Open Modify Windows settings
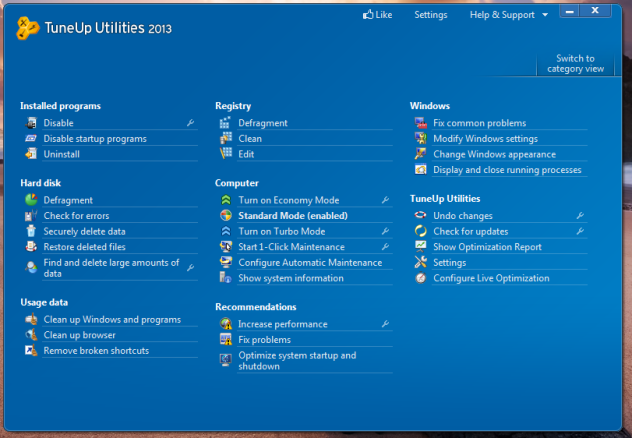Image resolution: width=632 pixels, height=438 pixels. pos(485,139)
